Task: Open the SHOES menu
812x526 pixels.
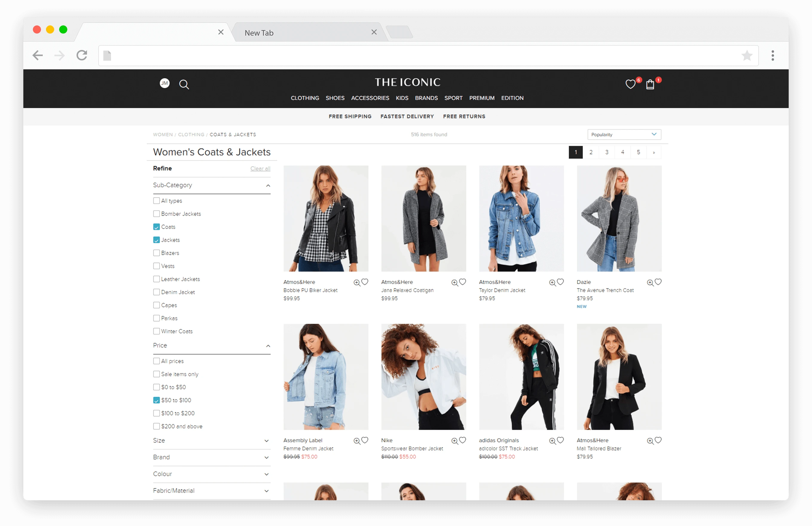Action: 335,98
